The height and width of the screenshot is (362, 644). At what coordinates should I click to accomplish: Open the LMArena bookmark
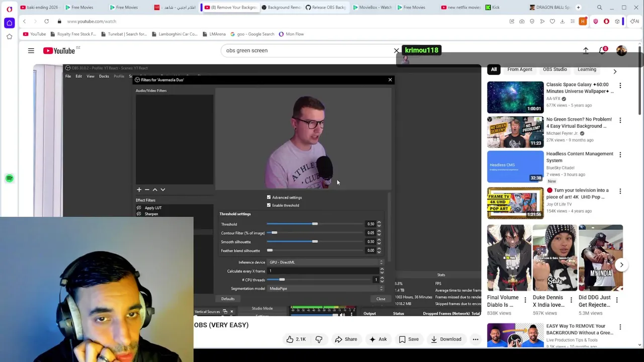(214, 34)
